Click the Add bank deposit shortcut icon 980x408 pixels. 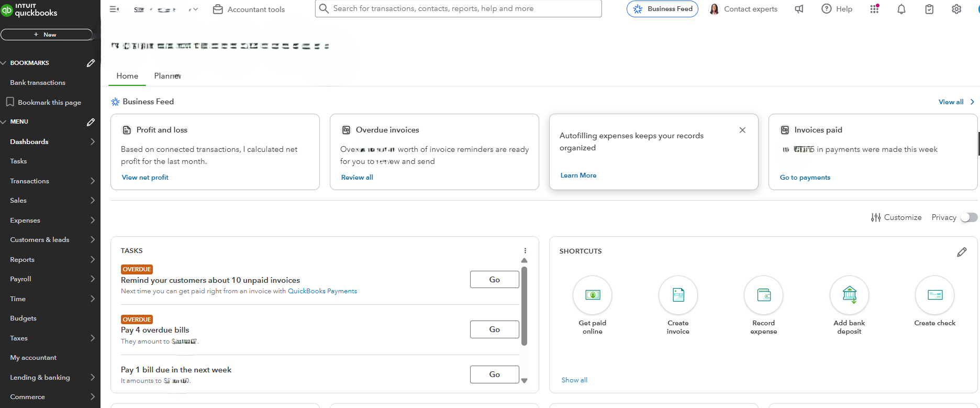tap(849, 295)
